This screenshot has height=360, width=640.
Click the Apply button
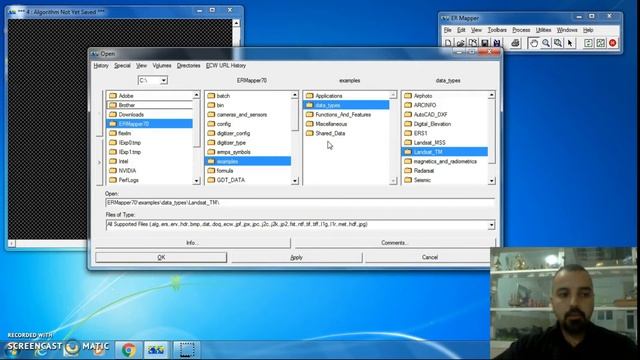(296, 257)
